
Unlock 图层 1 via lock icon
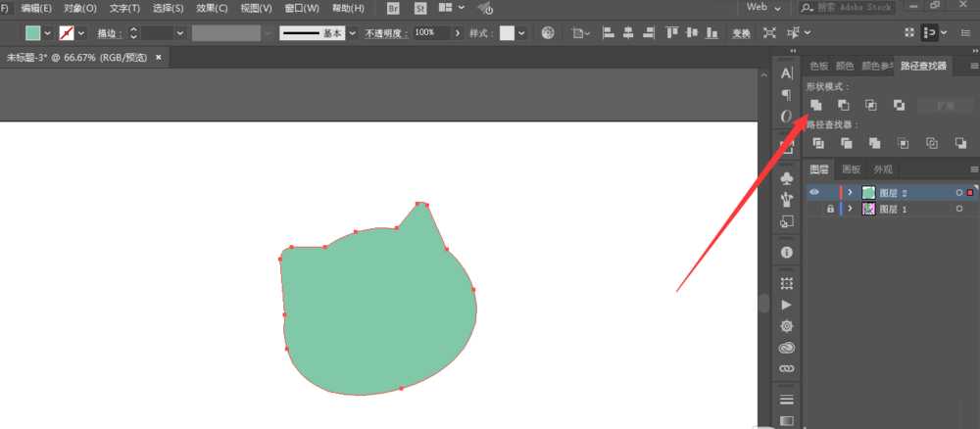pos(830,210)
